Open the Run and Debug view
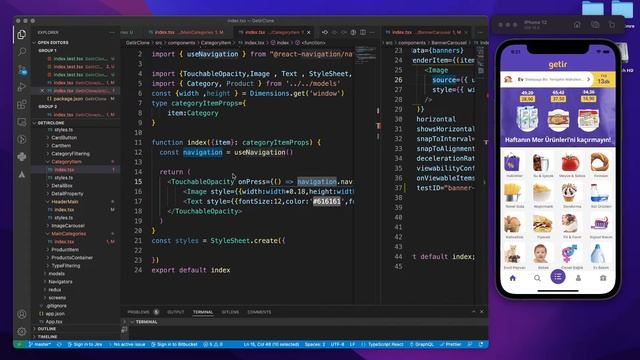The height and width of the screenshot is (360, 640). (x=22, y=87)
